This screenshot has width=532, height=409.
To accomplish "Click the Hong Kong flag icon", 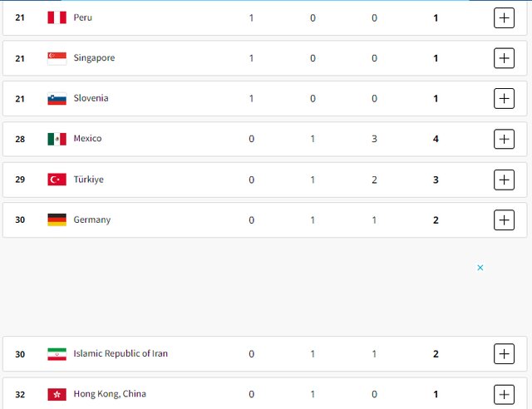I will pos(57,394).
